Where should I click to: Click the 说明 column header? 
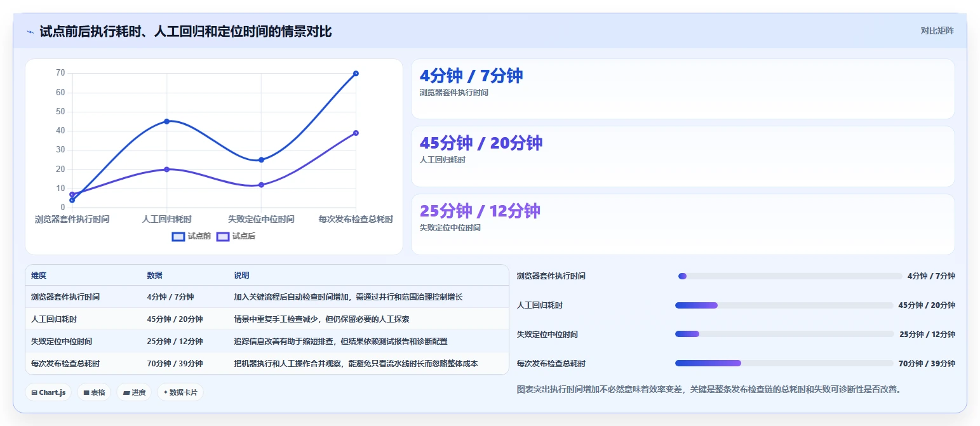pos(241,276)
